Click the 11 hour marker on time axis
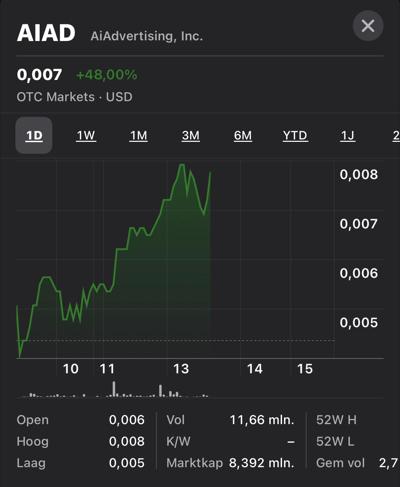Image resolution: width=400 pixels, height=487 pixels. click(107, 369)
